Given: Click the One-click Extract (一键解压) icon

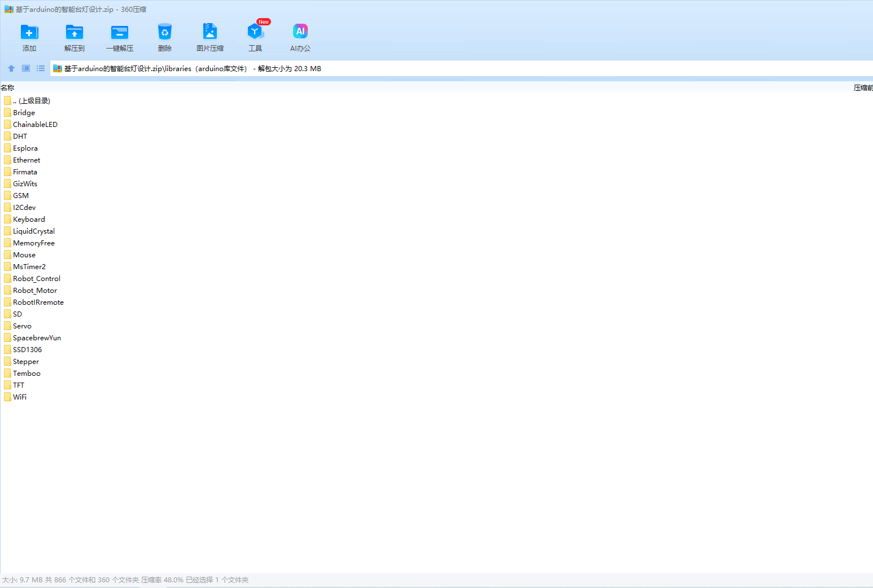Looking at the screenshot, I should point(120,33).
